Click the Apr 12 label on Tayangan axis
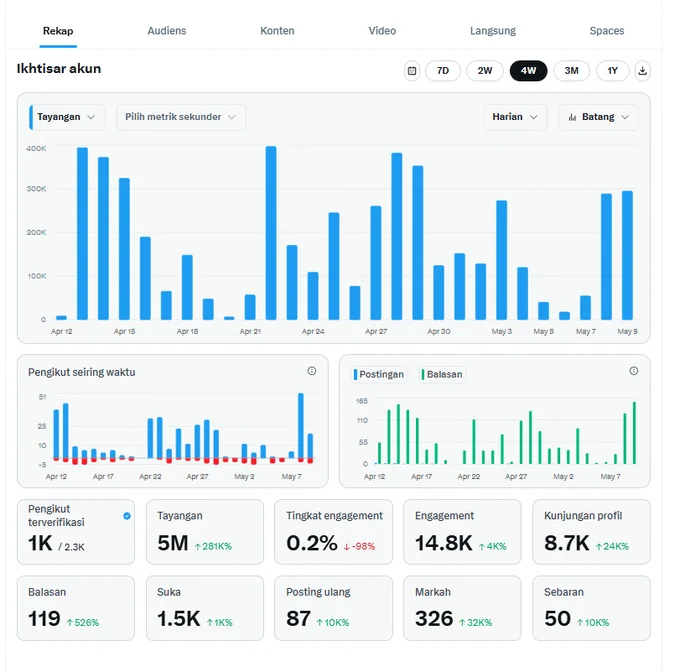 click(62, 332)
